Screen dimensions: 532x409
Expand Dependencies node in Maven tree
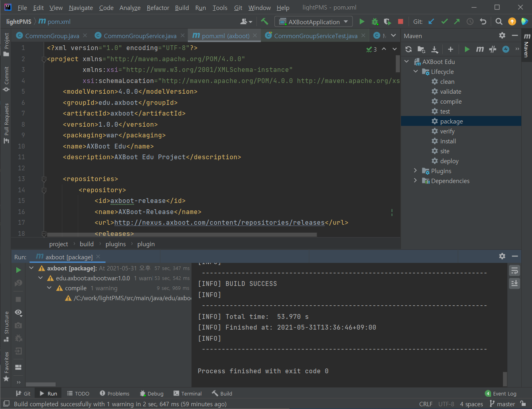pos(416,180)
